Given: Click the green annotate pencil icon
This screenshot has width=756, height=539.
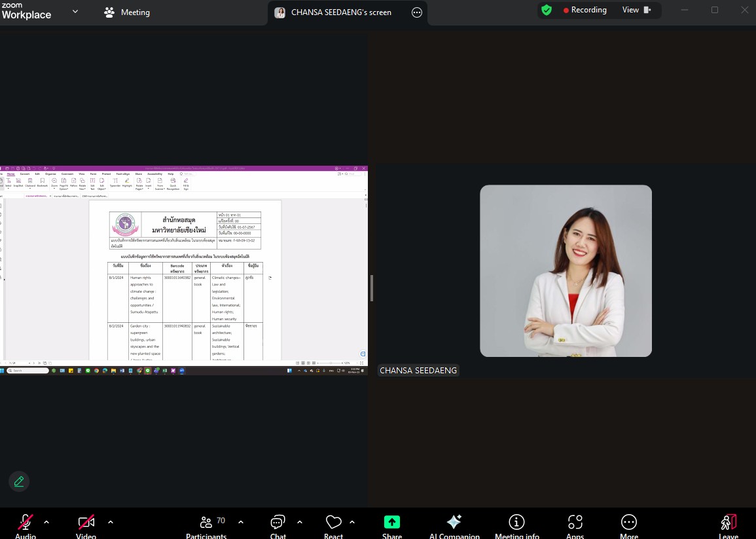Looking at the screenshot, I should click(x=19, y=481).
